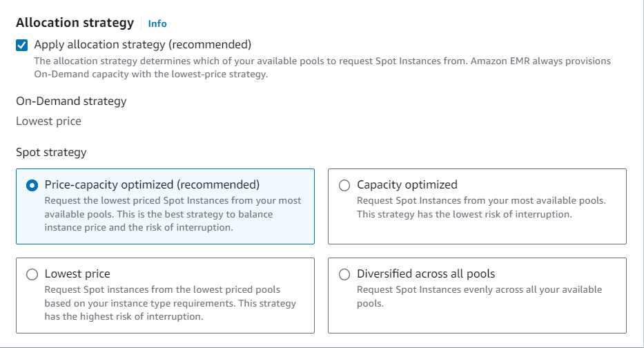
Task: Click the Allocation strategy section heading
Action: pyautogui.click(x=75, y=23)
